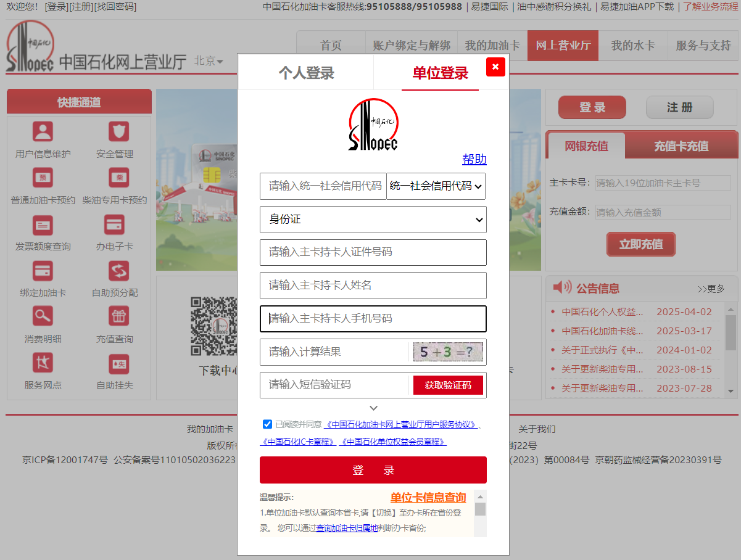The height and width of the screenshot is (560, 741).
Task: Click the download center QR code
Action: point(214,326)
